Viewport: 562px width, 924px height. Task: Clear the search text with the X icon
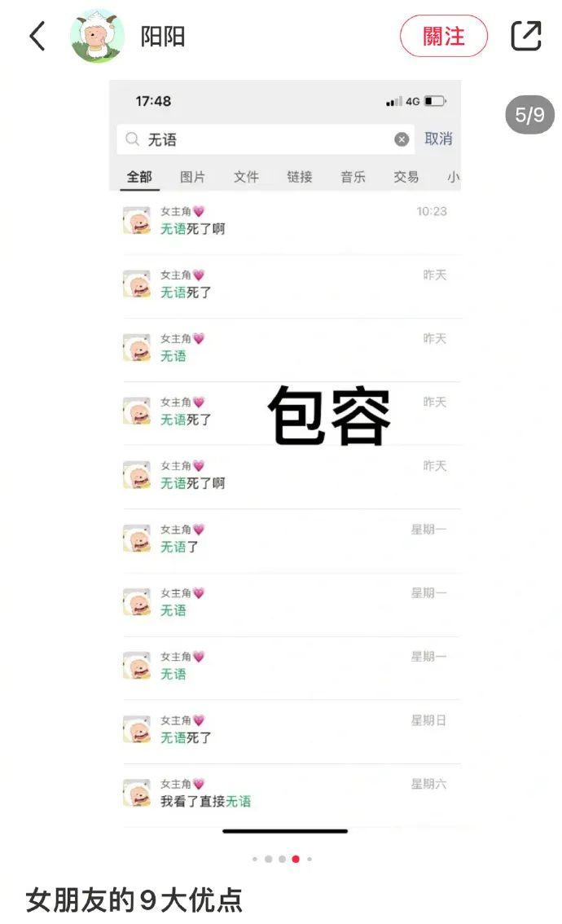(402, 139)
